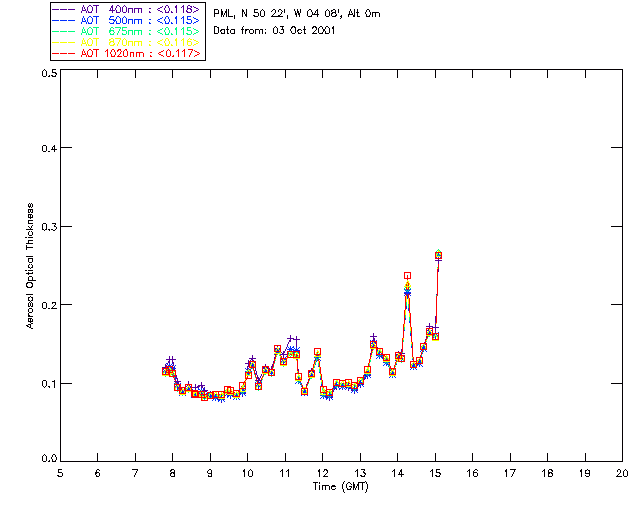The width and height of the screenshot is (640, 512).
Task: Select the AOT 675nm legend entry
Action: (126, 31)
